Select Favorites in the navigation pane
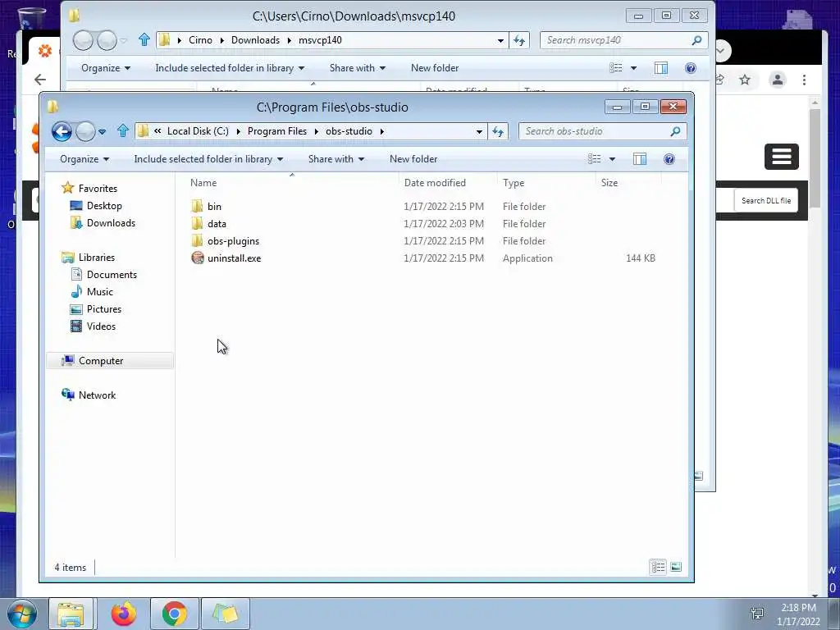Screen dimensions: 840x630 coord(98,189)
